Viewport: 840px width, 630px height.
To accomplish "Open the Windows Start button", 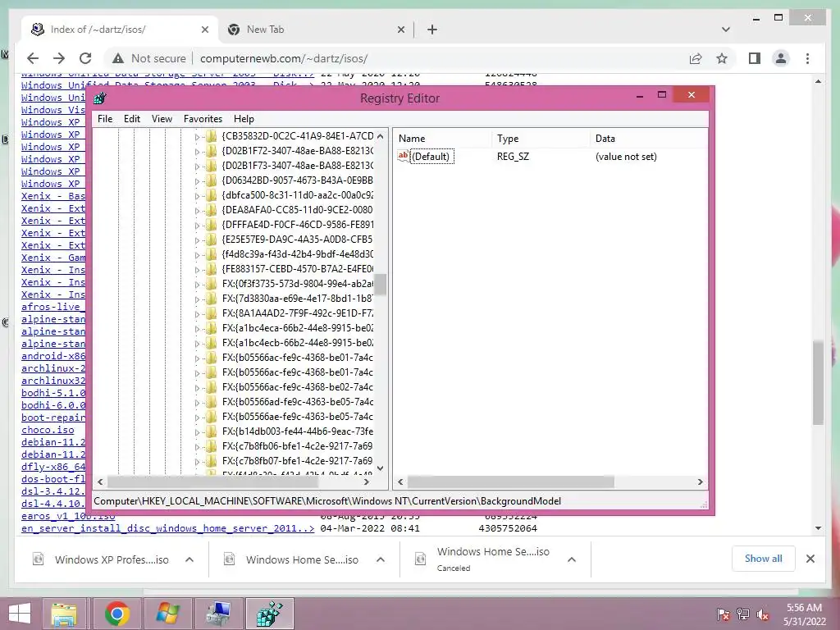I will pyautogui.click(x=20, y=614).
